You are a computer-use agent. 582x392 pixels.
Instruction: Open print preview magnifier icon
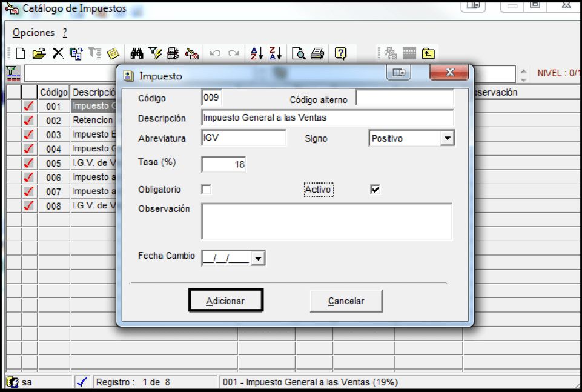(x=299, y=53)
